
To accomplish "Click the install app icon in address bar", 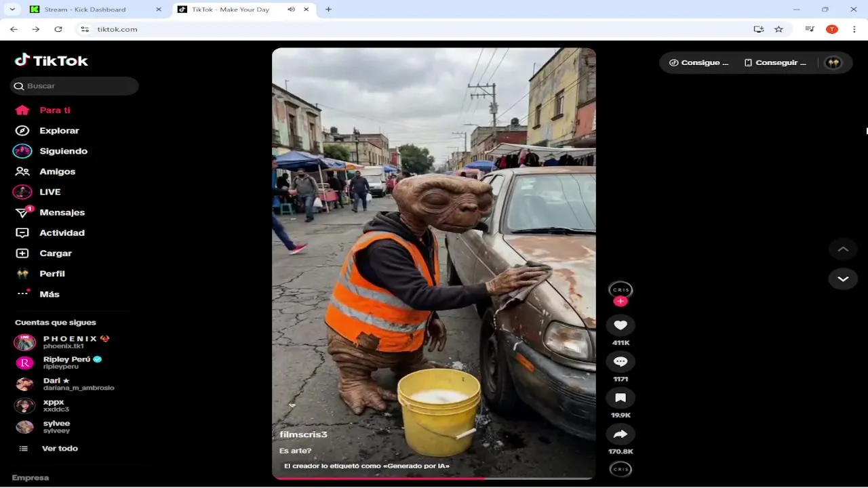I will point(759,29).
